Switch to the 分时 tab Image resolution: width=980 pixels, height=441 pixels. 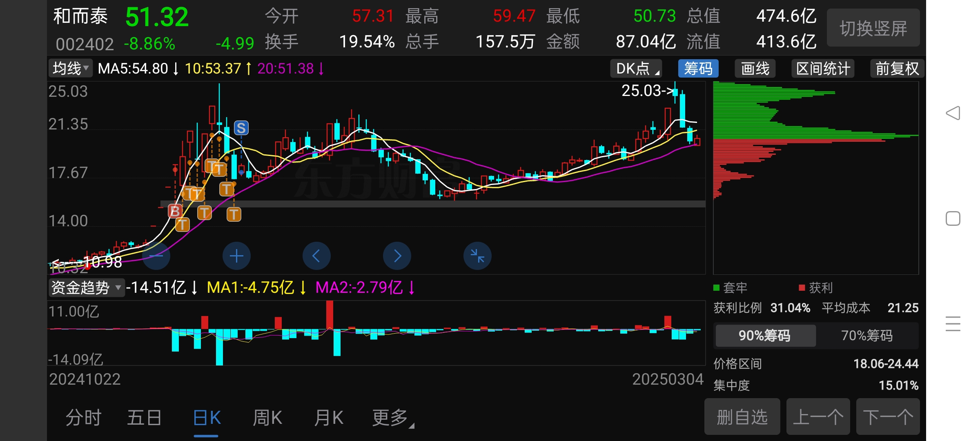83,418
